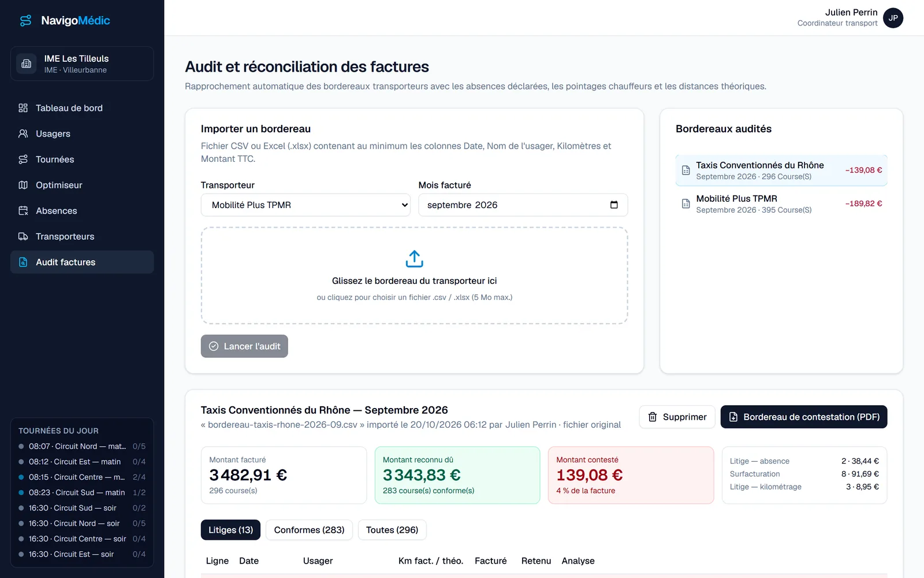The width and height of the screenshot is (924, 578).
Task: Click the Km fact. / théo. column header
Action: click(431, 561)
